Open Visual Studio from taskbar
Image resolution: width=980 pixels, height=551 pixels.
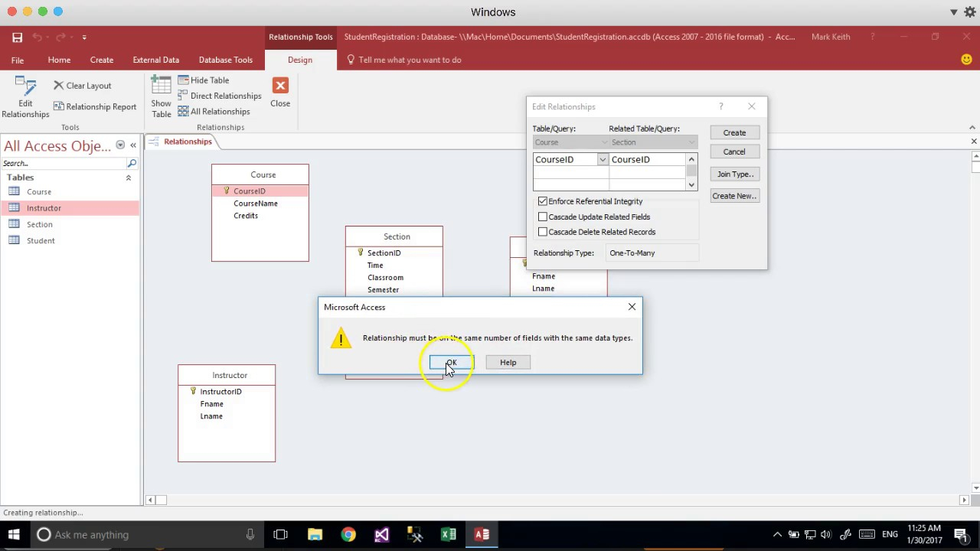[382, 535]
